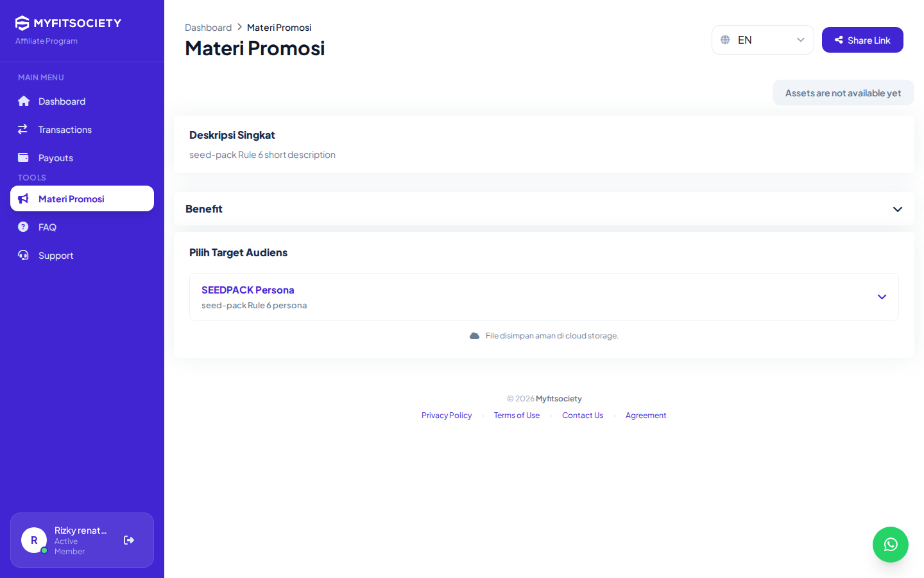Viewport: 924px width, 578px height.
Task: Open the Terms of Use link
Action: [517, 416]
